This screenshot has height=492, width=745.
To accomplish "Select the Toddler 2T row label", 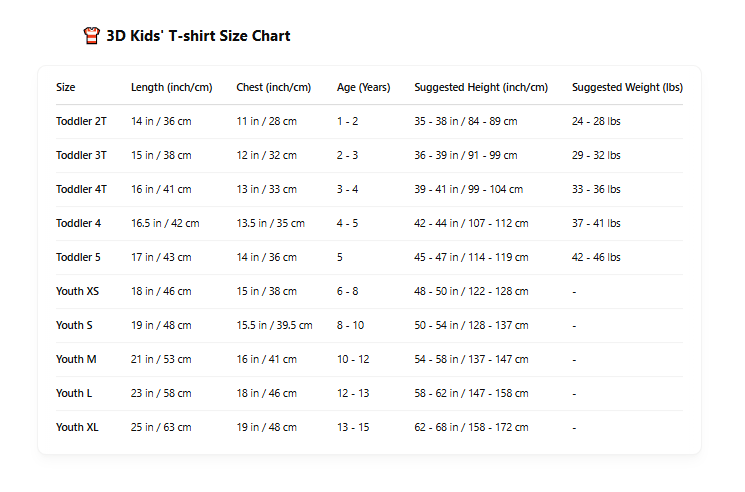I will (x=81, y=121).
